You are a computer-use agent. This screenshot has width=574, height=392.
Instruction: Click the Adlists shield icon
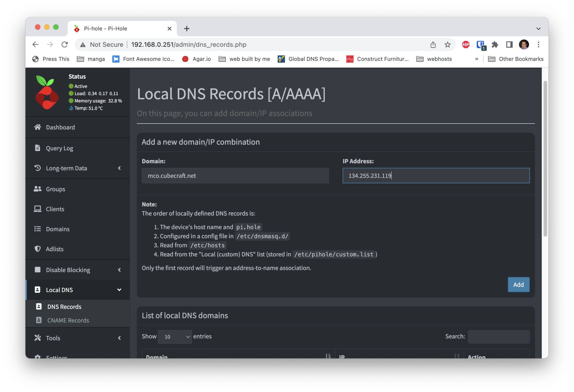(x=38, y=249)
